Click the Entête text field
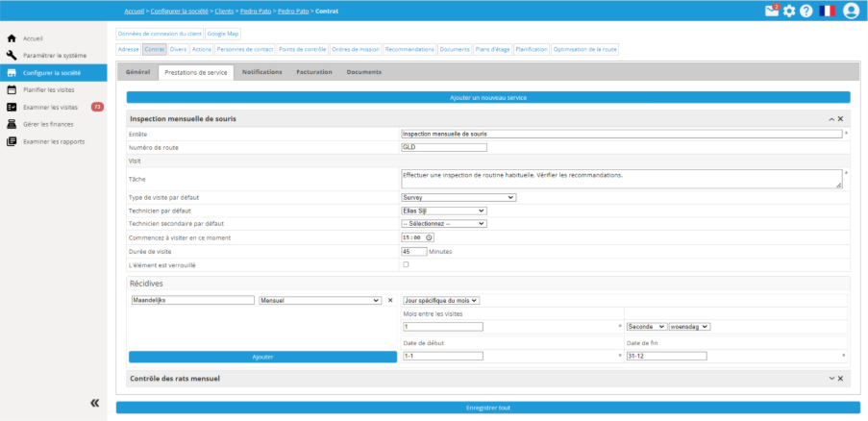Screen dimensions: 868x421 pos(622,134)
